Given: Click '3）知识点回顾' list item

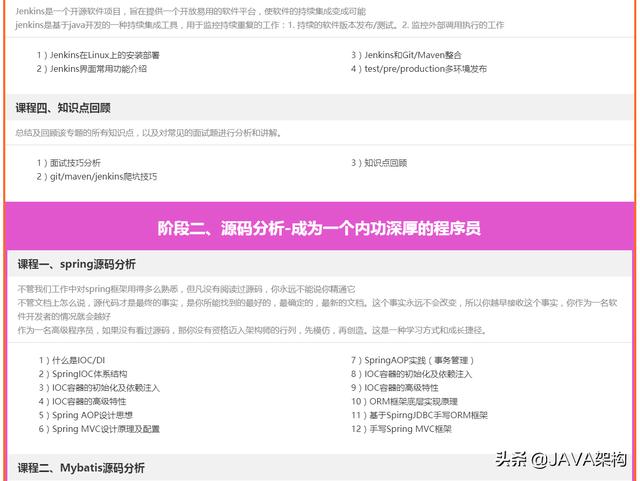Looking at the screenshot, I should (379, 163).
